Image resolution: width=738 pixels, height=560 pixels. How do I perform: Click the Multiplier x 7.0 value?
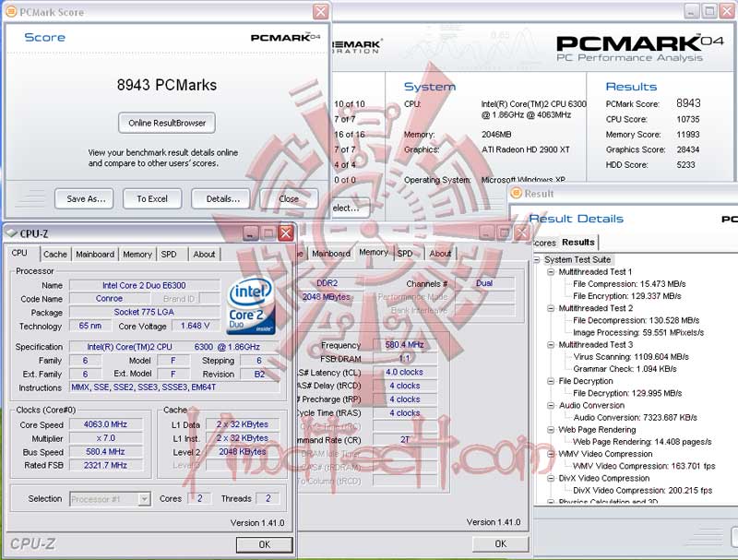click(x=105, y=438)
